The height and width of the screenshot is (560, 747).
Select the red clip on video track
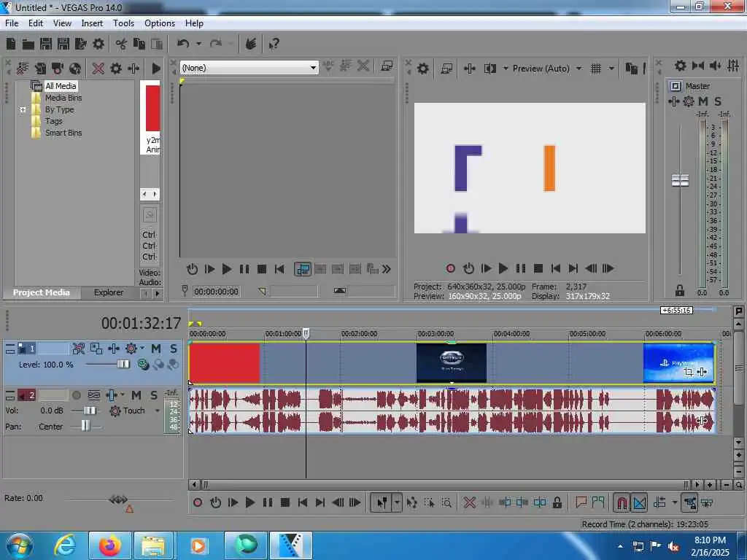tap(225, 363)
